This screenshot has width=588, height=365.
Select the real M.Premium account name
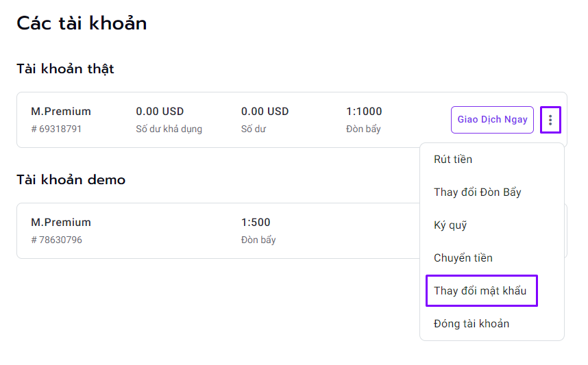tap(61, 112)
